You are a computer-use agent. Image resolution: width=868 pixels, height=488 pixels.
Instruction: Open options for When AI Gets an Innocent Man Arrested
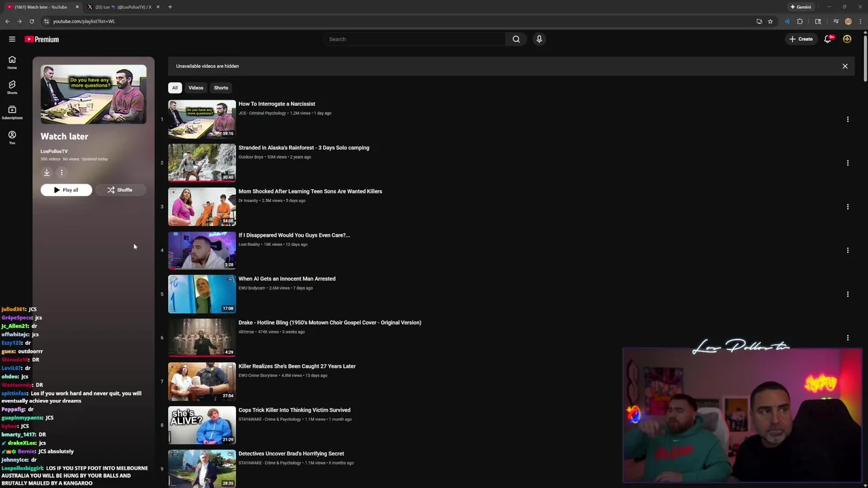pyautogui.click(x=847, y=294)
